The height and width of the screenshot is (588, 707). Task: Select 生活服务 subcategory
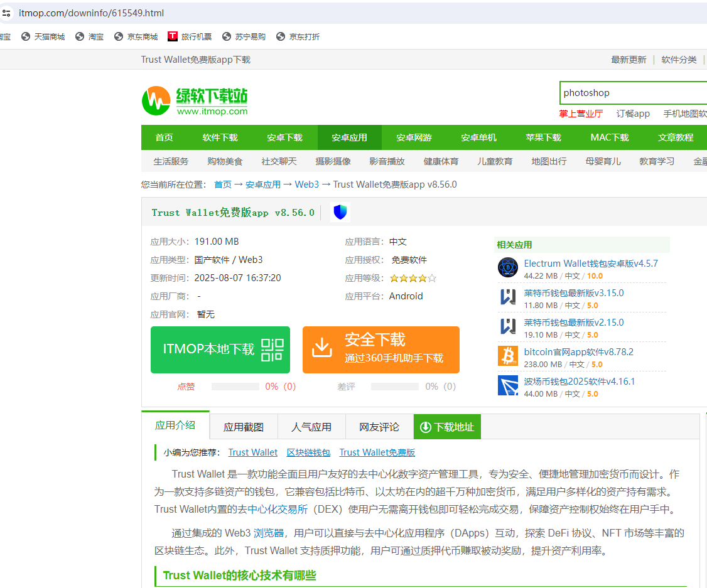[171, 161]
